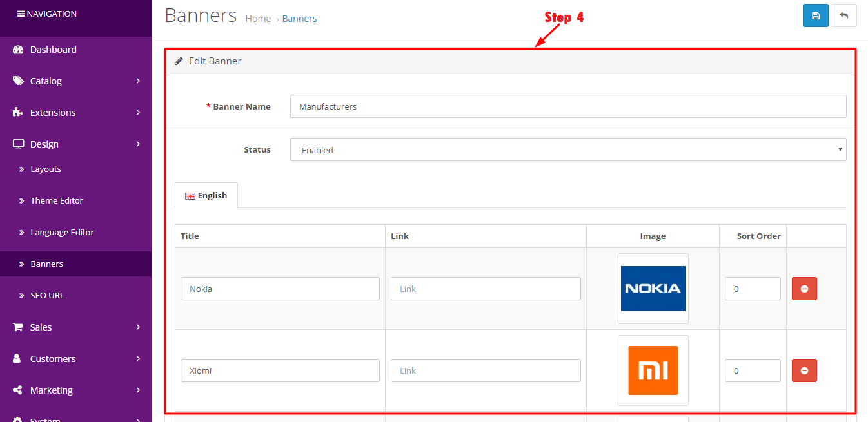Click the Sales cart icon
The height and width of the screenshot is (422, 868).
[x=18, y=327]
